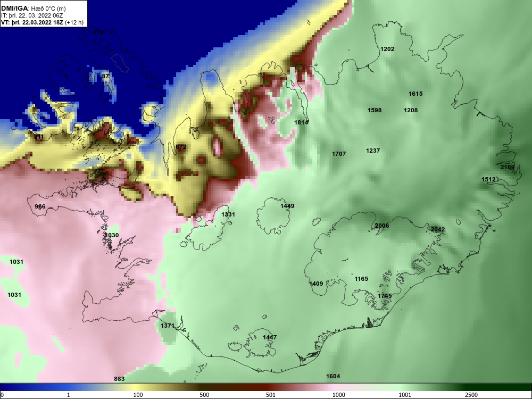This screenshot has height=399, width=532.
Task: Click the 2006 height value
Action: pyautogui.click(x=382, y=226)
